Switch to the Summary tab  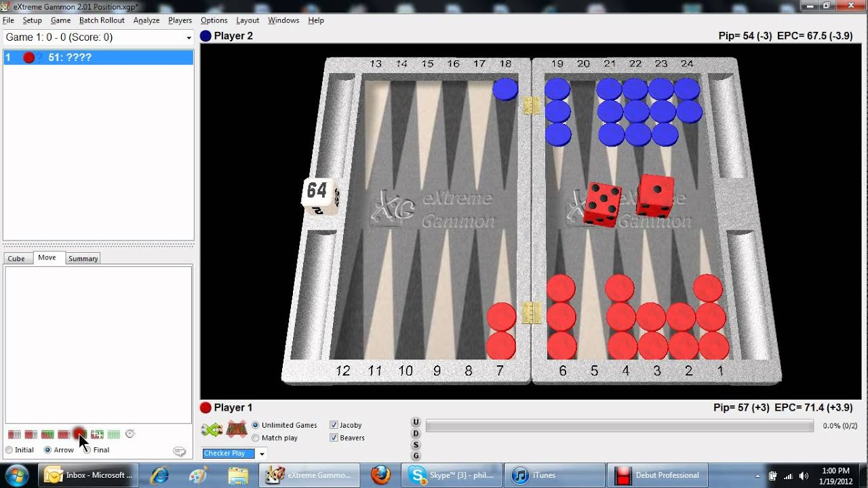coord(83,258)
